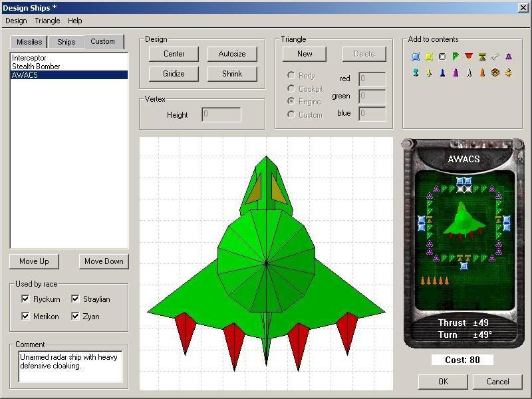Add the dark blue missile icon

(442, 72)
